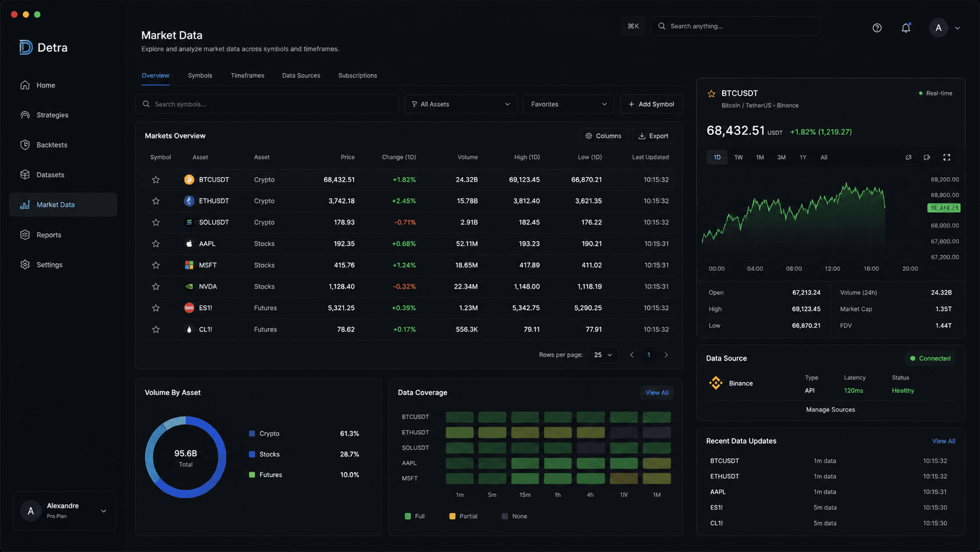Click the SOLUSDT solana icon
Screen dimensions: 980x552
pyautogui.click(x=189, y=222)
